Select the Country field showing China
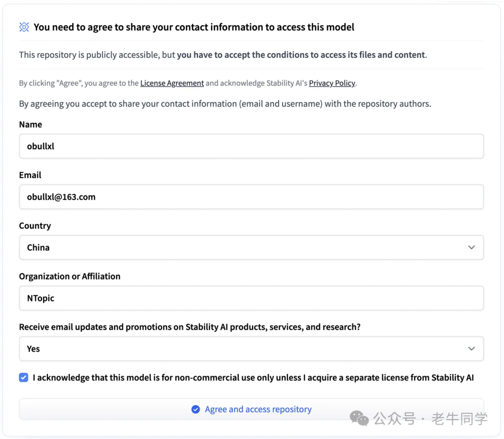 pos(243,248)
